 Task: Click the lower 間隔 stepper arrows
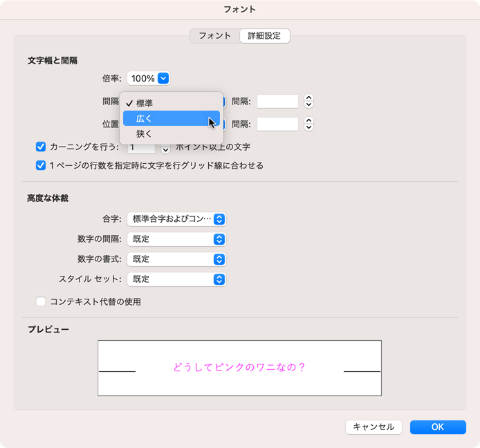pyautogui.click(x=309, y=124)
